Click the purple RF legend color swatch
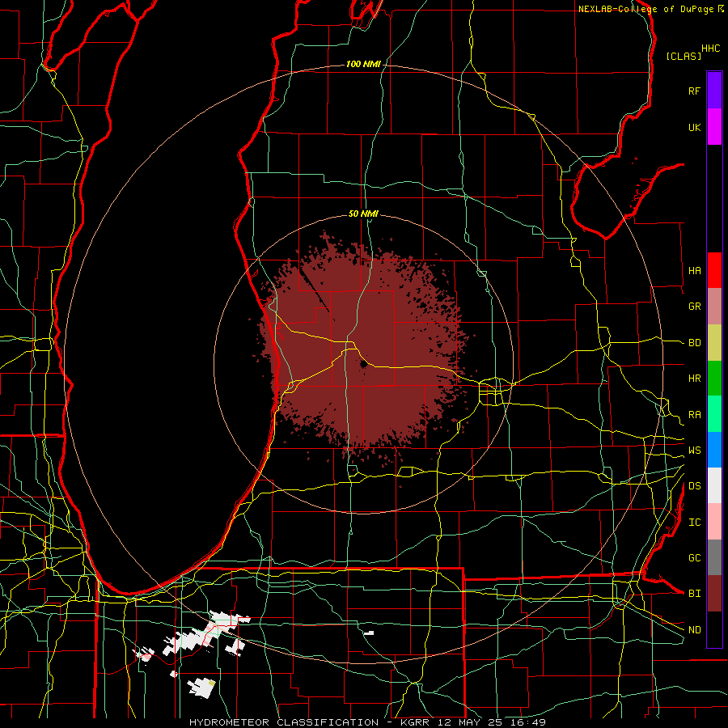 (714, 91)
